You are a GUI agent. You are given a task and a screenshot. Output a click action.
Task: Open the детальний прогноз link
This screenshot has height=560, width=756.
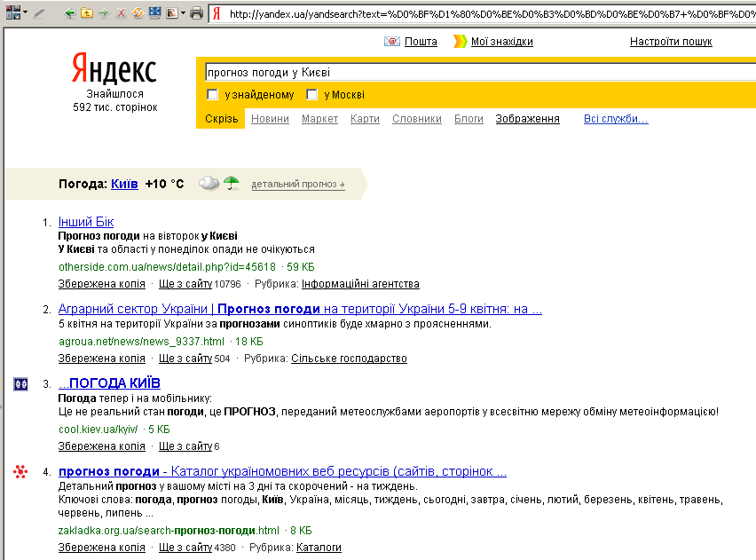[298, 185]
